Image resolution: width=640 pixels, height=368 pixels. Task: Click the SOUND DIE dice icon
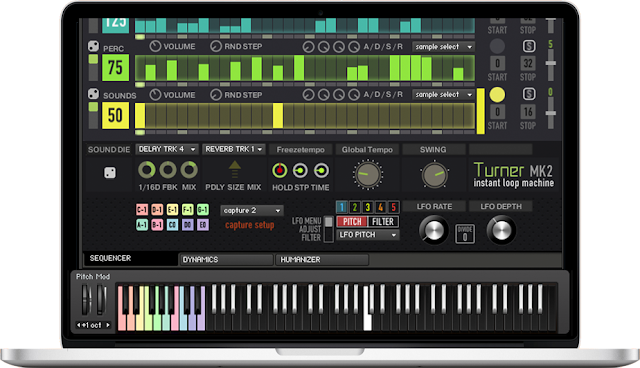(110, 173)
